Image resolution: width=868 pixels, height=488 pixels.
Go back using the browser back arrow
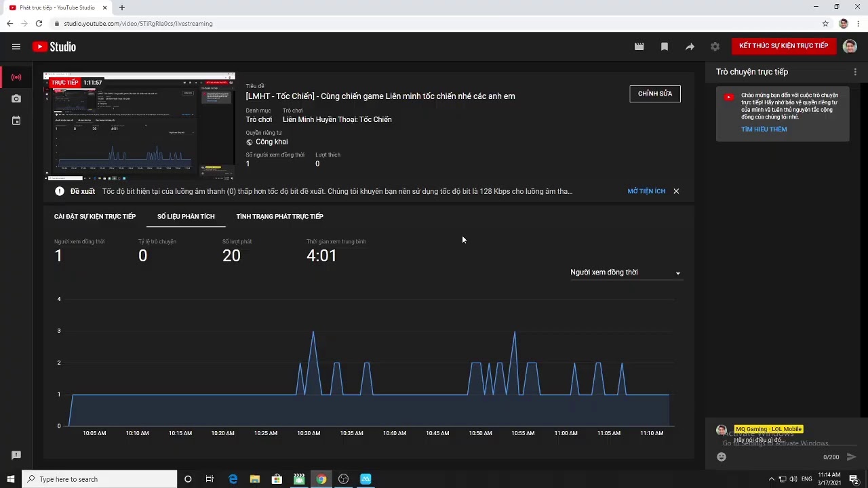9,23
